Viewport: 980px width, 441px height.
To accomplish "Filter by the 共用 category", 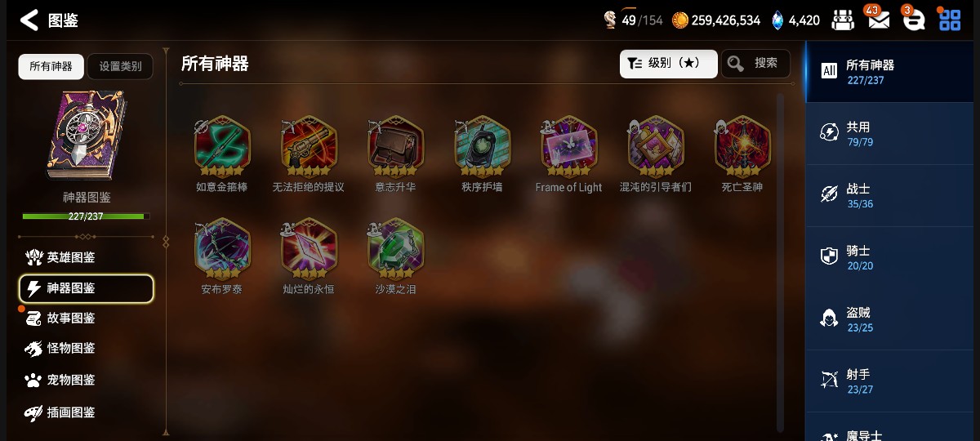I will pos(893,133).
